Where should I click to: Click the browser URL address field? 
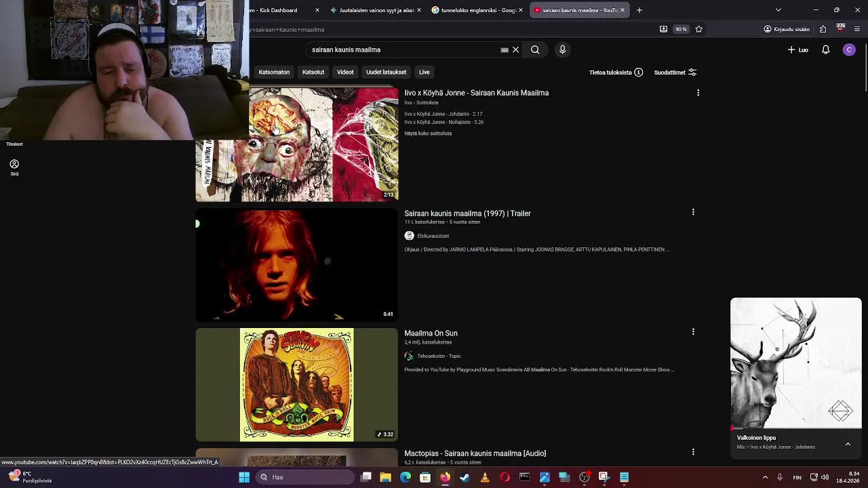[451, 29]
